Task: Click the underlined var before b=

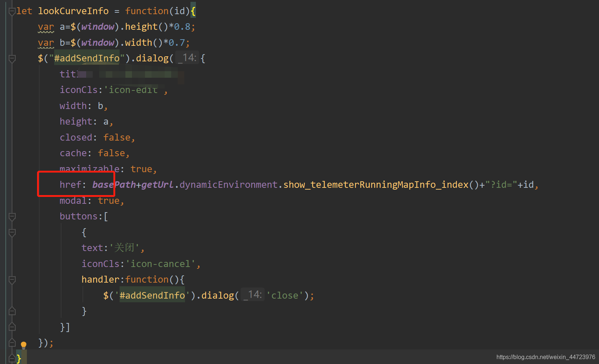Action: 46,43
